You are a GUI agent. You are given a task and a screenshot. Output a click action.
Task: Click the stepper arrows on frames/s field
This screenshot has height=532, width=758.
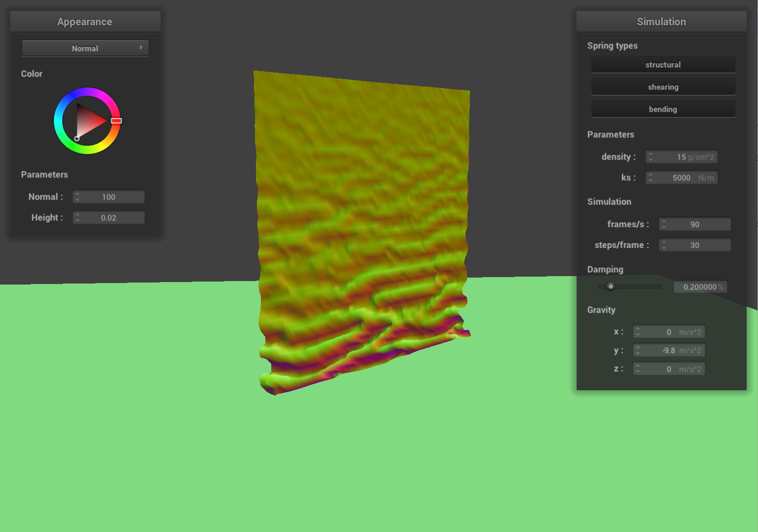pos(664,224)
